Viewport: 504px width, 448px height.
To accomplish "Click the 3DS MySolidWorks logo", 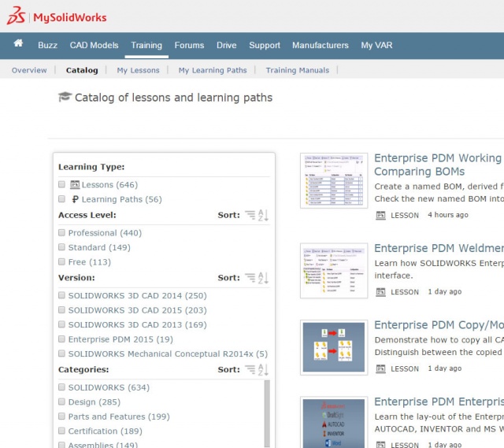I will click(57, 17).
